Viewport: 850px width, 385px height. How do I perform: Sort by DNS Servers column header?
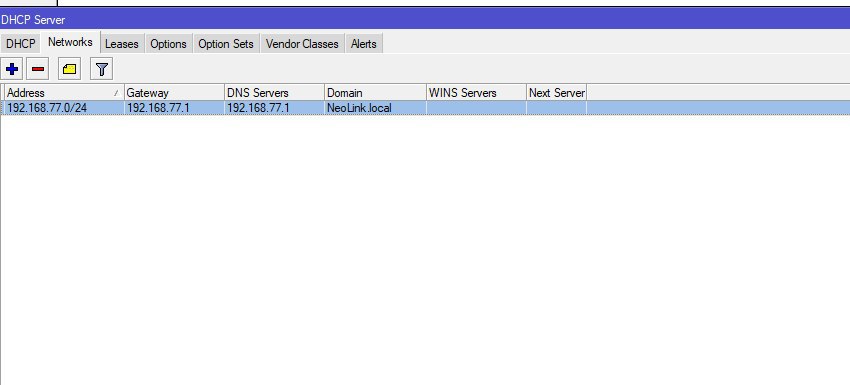pos(274,93)
